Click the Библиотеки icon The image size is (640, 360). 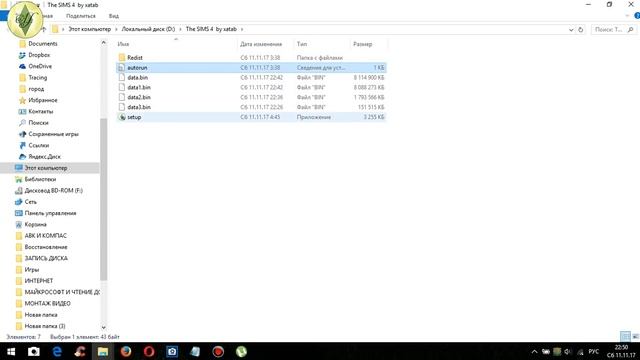click(19, 179)
